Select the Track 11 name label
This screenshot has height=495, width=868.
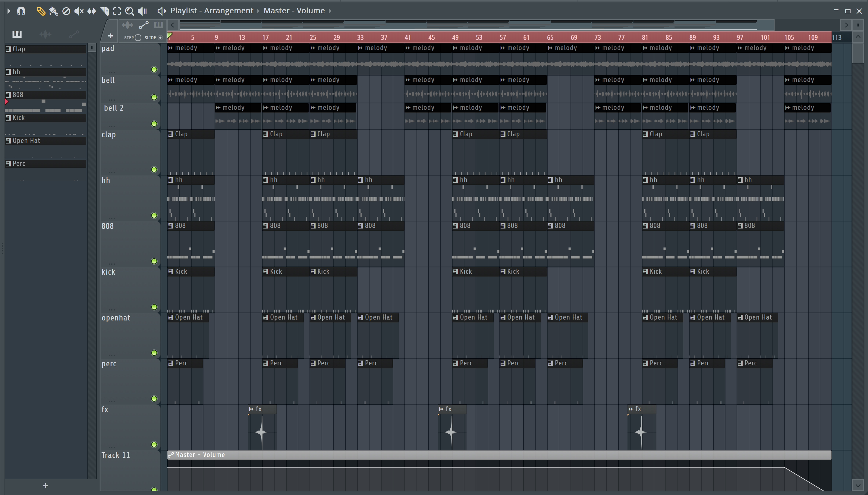(x=115, y=456)
